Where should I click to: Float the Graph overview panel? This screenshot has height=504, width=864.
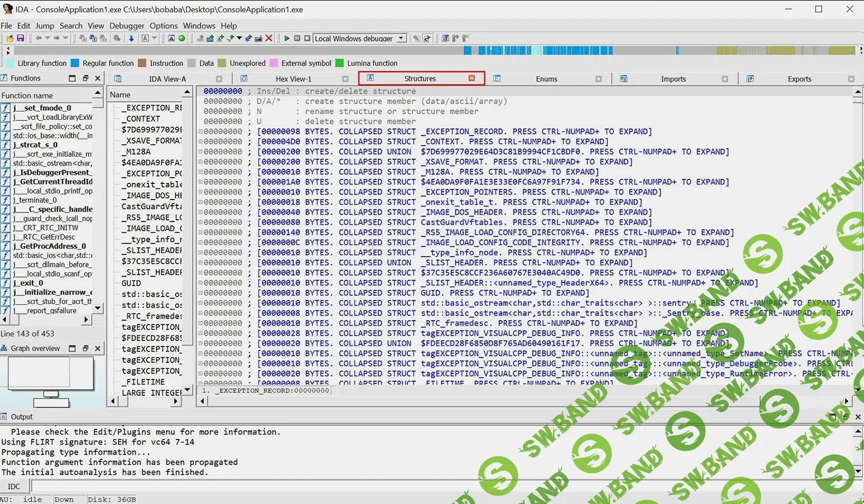tap(85, 348)
